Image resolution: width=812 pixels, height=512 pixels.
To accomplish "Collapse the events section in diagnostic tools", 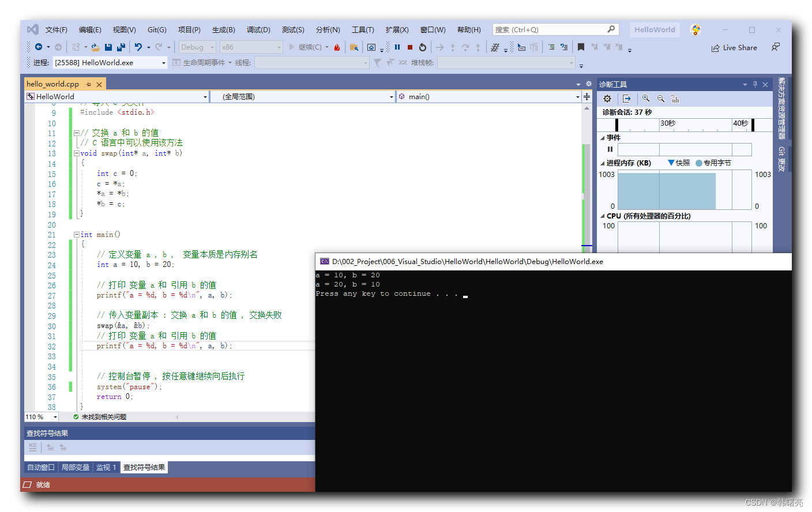I will 603,138.
